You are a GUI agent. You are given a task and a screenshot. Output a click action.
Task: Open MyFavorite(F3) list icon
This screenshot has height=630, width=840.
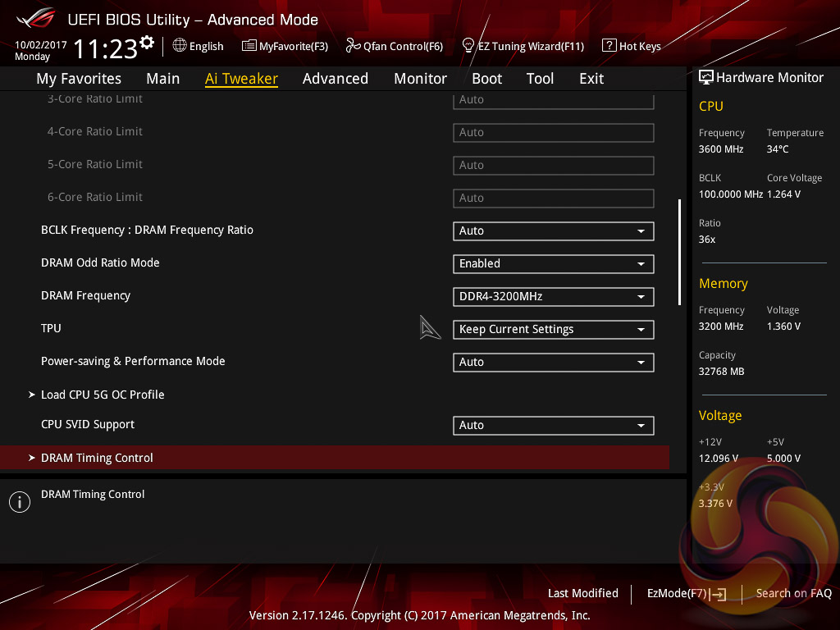[x=249, y=46]
